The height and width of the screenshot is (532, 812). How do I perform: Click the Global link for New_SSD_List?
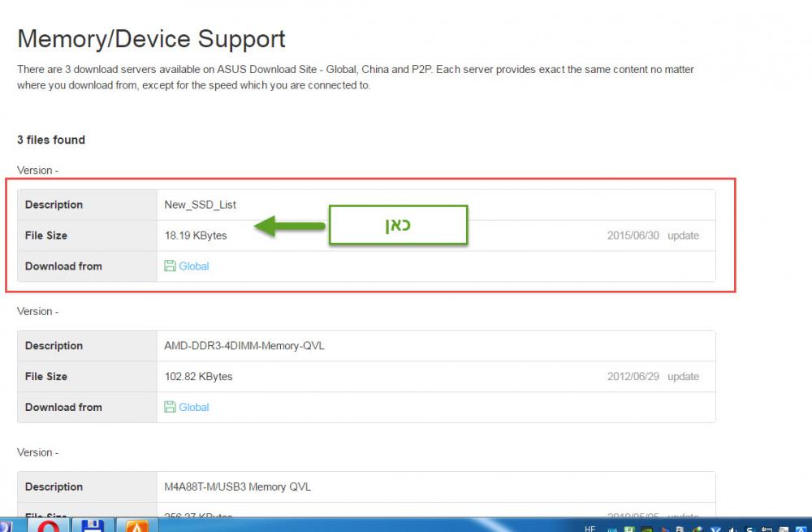(x=194, y=266)
